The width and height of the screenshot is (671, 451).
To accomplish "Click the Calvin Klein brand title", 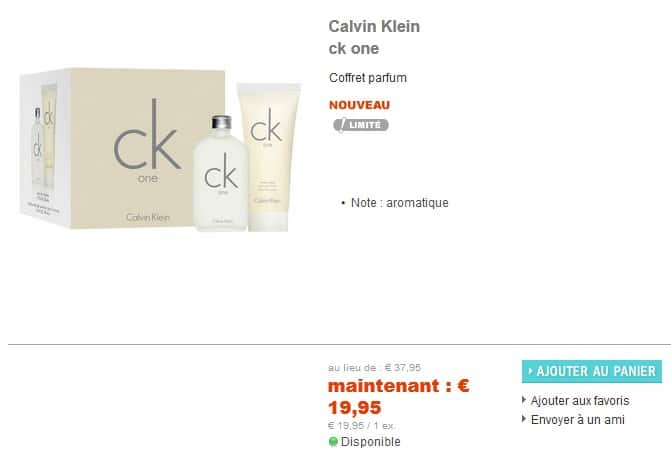I will pos(374,27).
